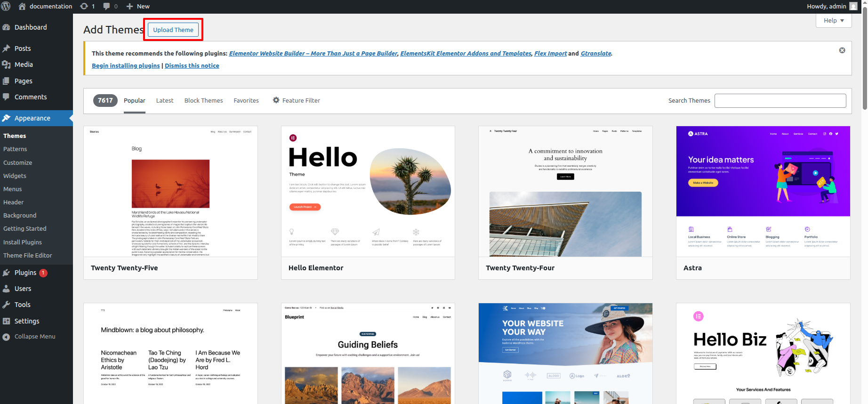Open the New content dropdown

coord(138,6)
